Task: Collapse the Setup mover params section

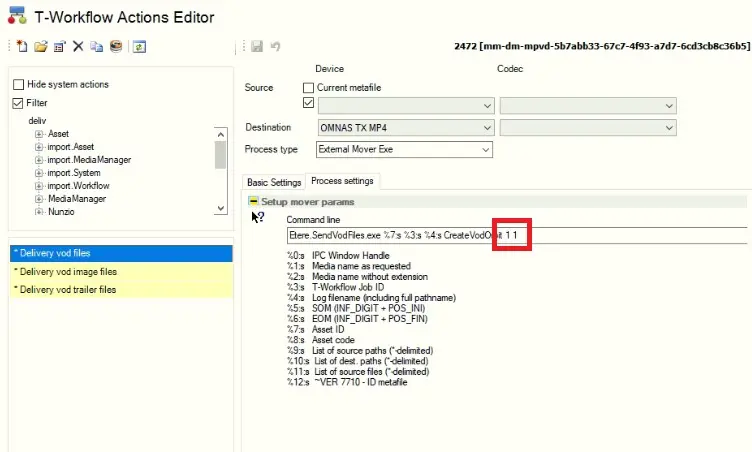Action: (x=255, y=202)
